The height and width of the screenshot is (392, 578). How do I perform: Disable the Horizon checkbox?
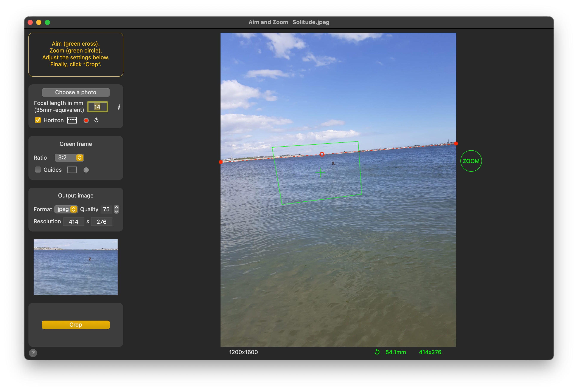(x=38, y=120)
